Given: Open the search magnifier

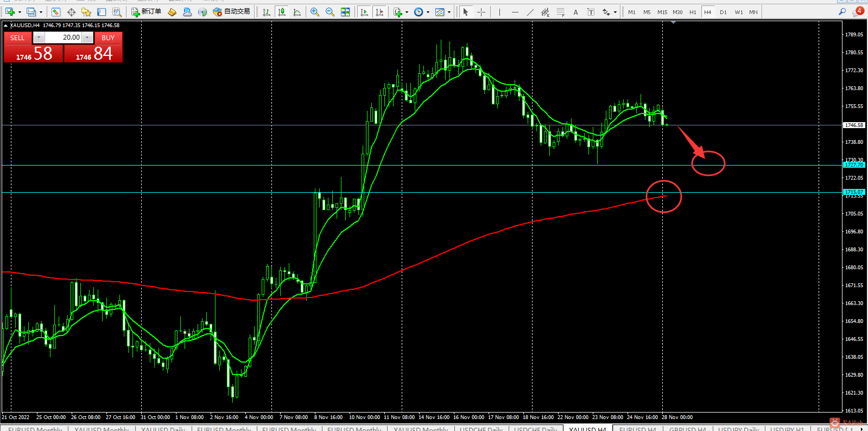Looking at the screenshot, I should (x=842, y=11).
